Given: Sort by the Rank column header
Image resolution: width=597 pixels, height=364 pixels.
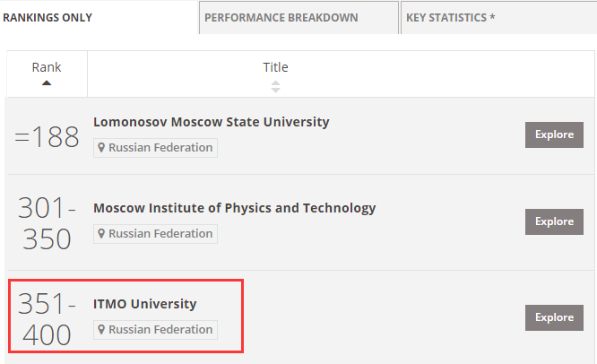Looking at the screenshot, I should [x=47, y=67].
